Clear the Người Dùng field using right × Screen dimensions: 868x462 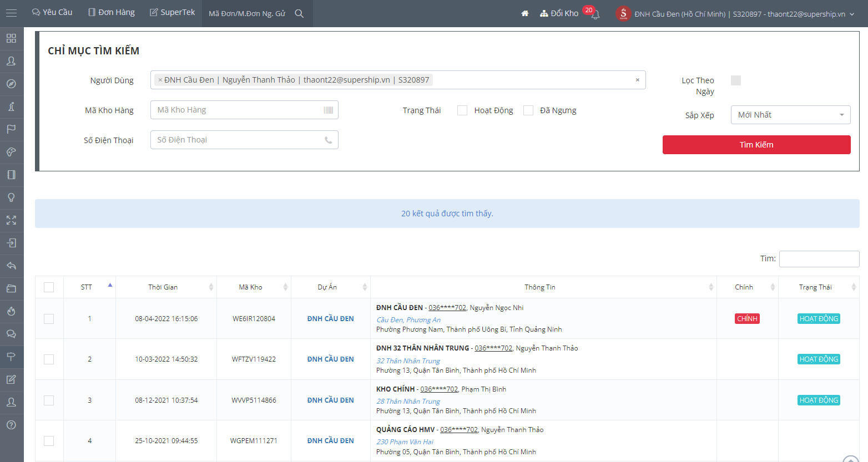pos(638,80)
